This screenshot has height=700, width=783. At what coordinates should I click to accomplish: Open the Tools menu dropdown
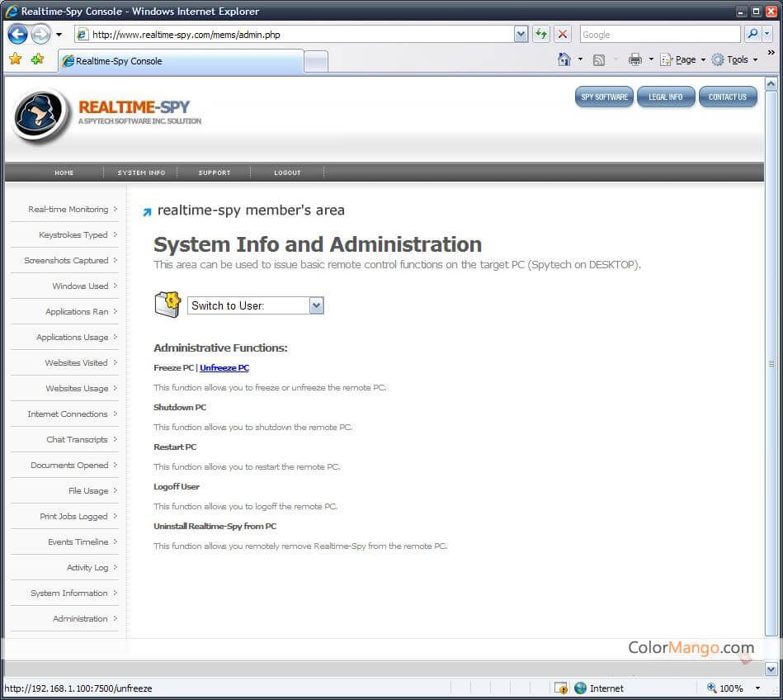[735, 59]
